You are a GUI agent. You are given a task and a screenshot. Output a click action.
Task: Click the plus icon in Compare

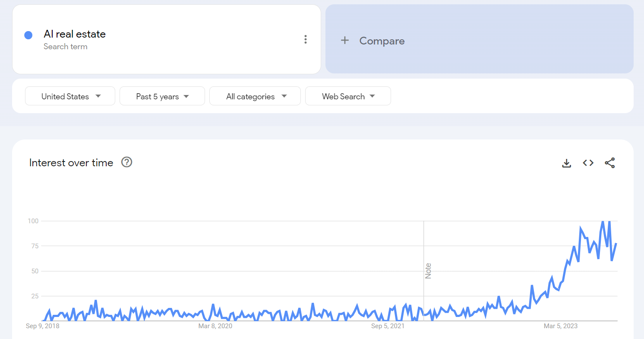[344, 41]
